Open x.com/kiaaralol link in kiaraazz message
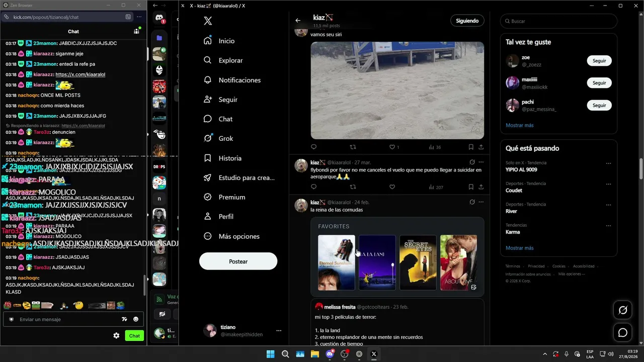This screenshot has width=644, height=362. (x=80, y=74)
